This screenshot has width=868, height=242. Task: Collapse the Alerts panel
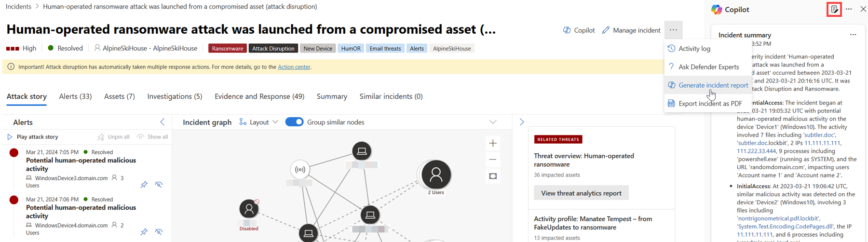pos(162,122)
